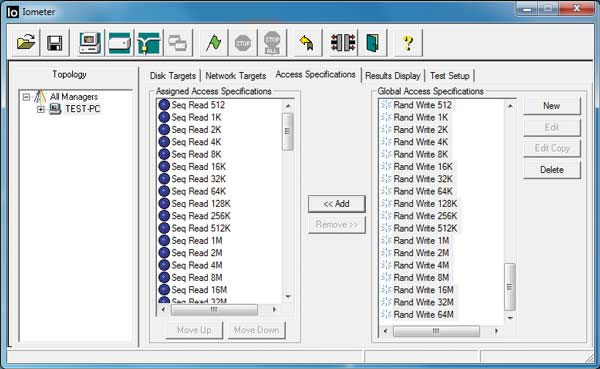Click Global list horizontal scrollbar thumb
The width and height of the screenshot is (600, 369).
coord(436,331)
